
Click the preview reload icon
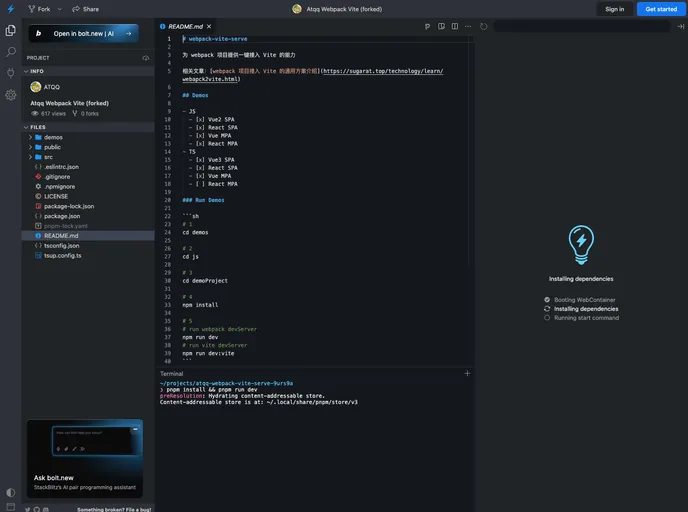[484, 26]
